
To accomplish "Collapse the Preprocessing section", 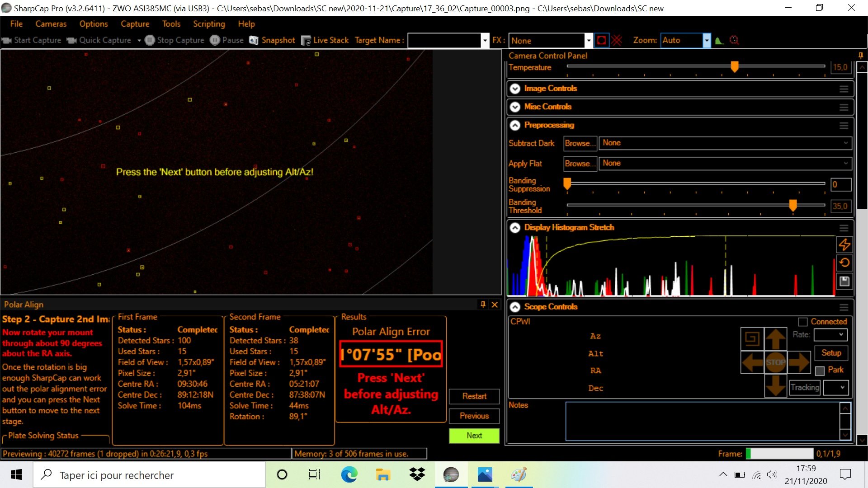I will pos(515,125).
